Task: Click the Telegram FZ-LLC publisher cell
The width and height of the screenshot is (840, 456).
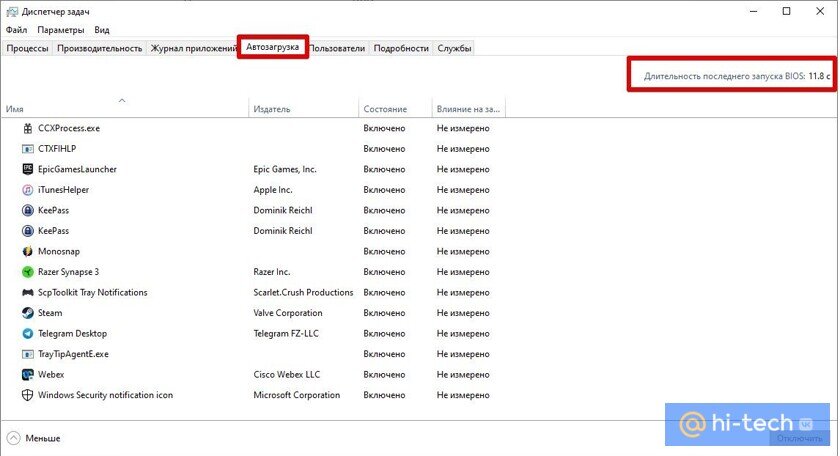Action: [x=286, y=333]
